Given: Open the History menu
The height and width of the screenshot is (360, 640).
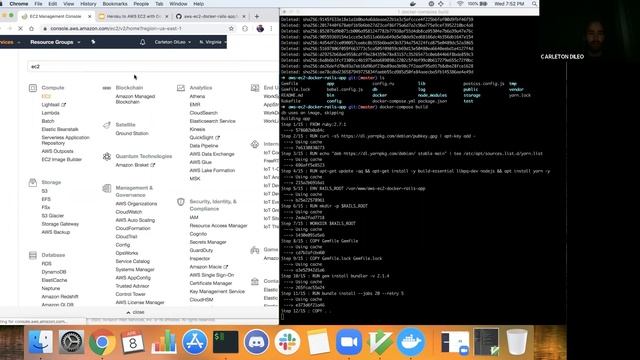Looking at the screenshot, I should 88,4.
